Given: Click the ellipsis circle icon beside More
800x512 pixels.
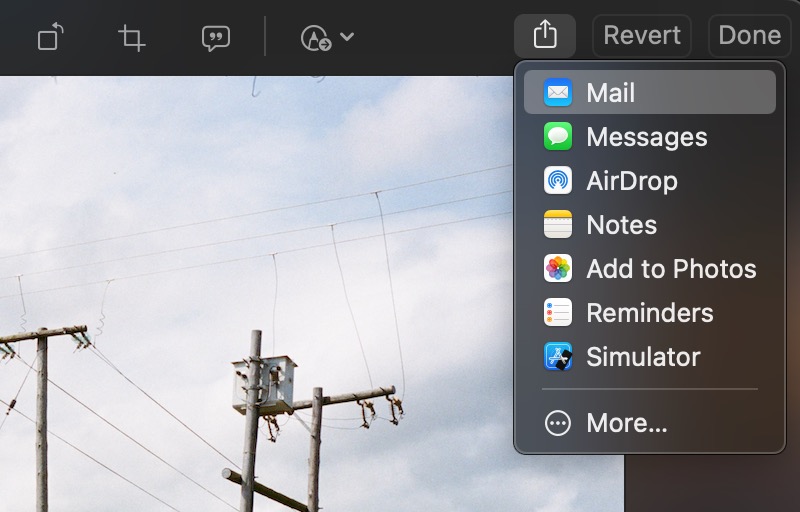Looking at the screenshot, I should [557, 423].
